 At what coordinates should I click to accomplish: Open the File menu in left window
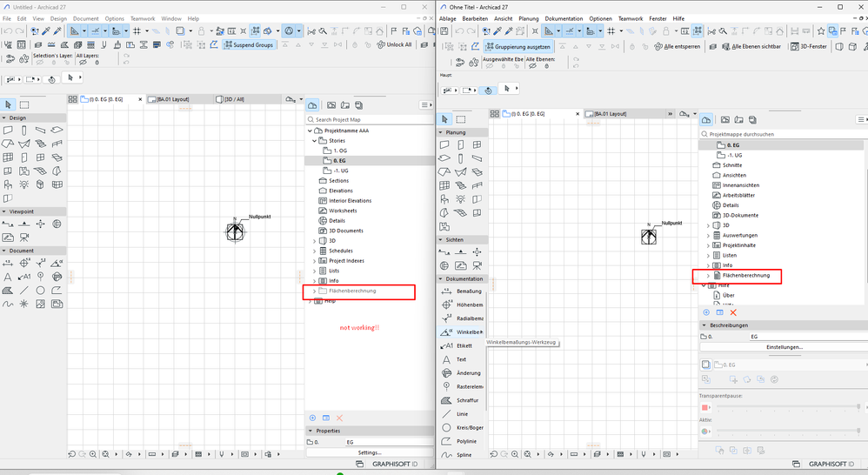click(x=7, y=18)
